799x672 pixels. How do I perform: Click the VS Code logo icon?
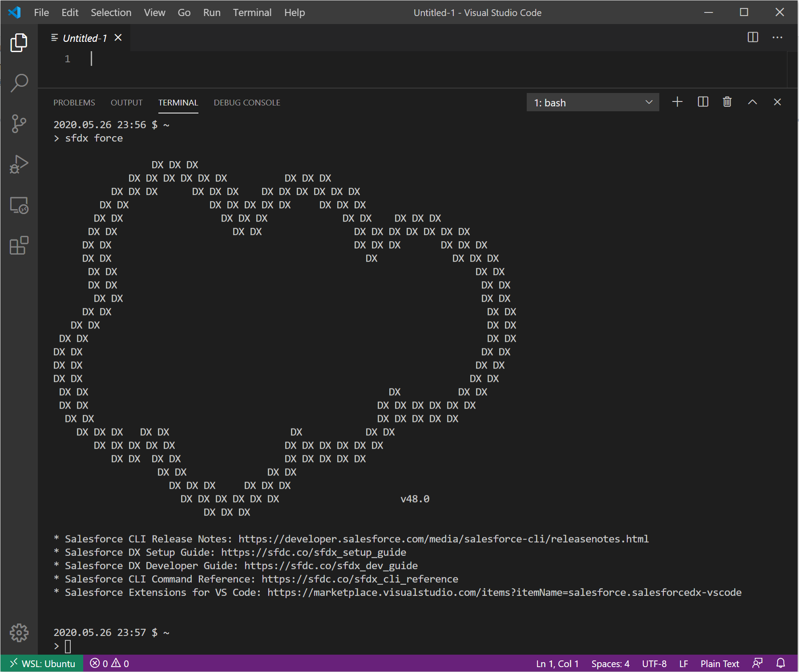14,12
